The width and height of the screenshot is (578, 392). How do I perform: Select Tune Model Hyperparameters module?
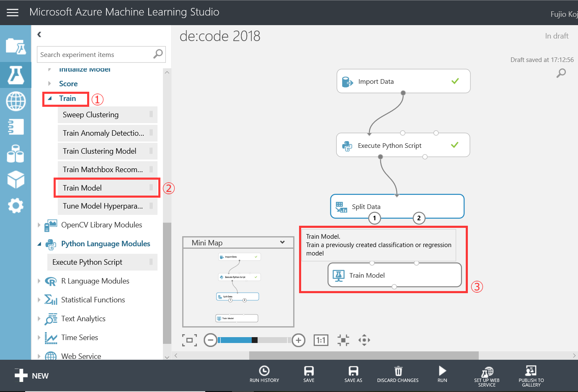click(108, 206)
